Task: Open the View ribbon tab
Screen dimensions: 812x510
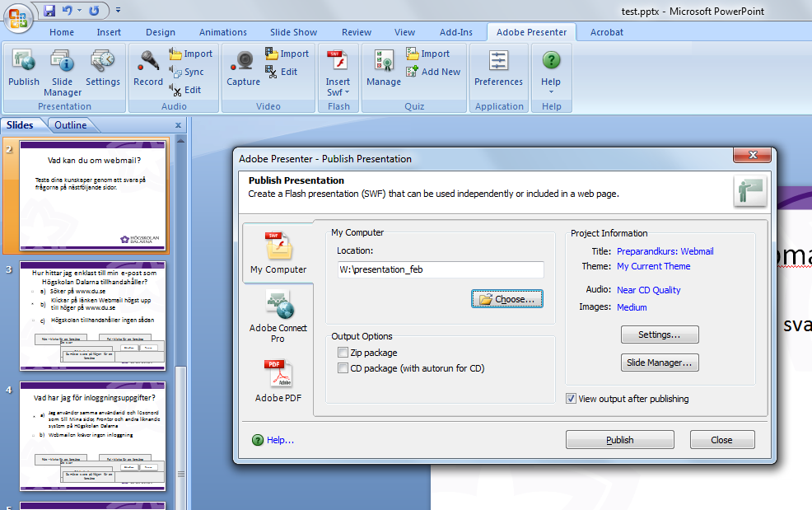Action: (404, 32)
